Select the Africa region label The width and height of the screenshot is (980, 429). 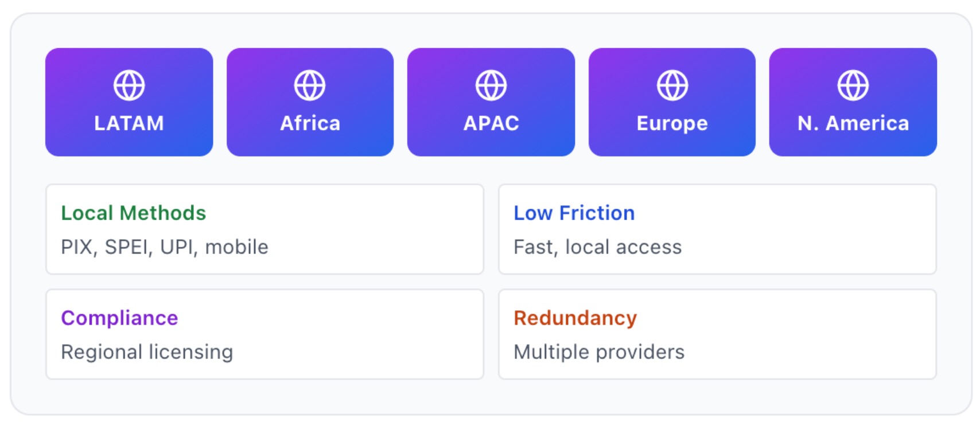point(310,123)
